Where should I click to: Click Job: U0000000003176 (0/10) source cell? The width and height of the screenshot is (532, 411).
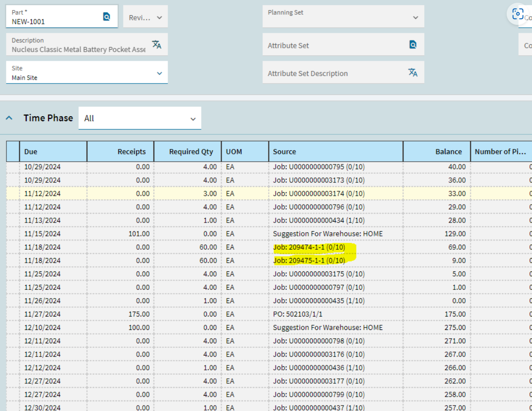click(319, 354)
